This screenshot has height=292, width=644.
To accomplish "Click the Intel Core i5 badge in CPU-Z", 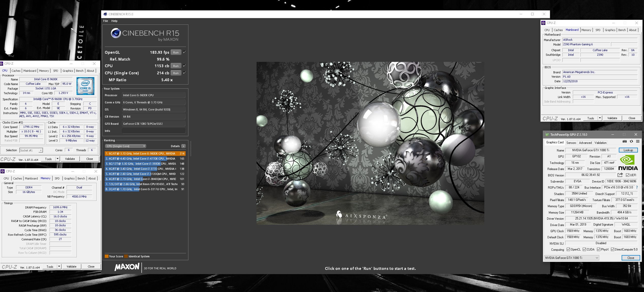I will (x=85, y=86).
